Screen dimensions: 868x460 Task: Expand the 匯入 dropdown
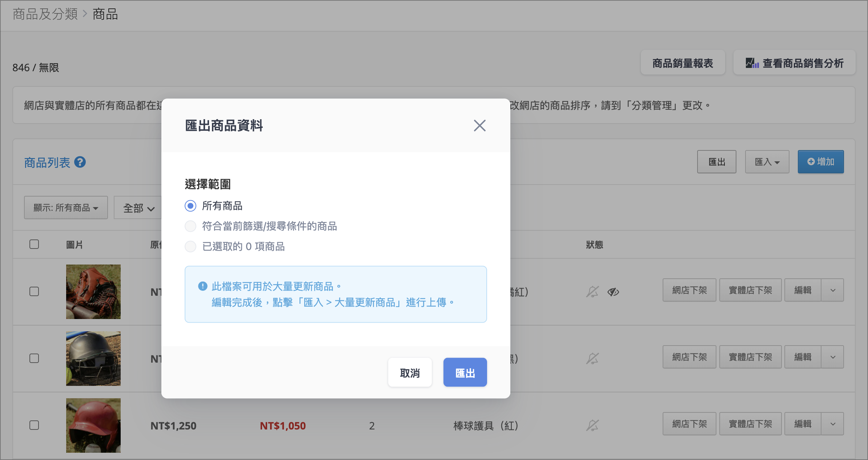point(767,162)
